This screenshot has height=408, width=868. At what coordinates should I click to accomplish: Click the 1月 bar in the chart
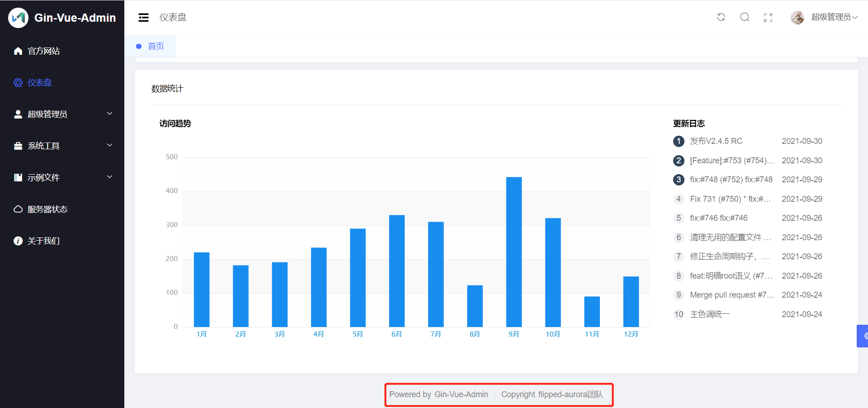[202, 289]
